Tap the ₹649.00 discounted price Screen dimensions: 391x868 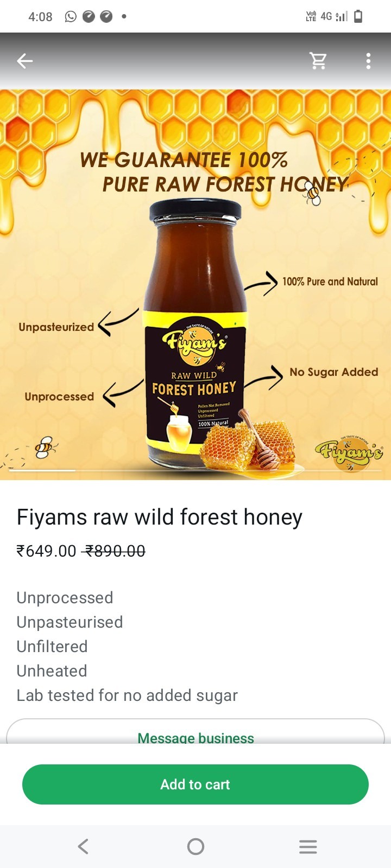(x=47, y=551)
